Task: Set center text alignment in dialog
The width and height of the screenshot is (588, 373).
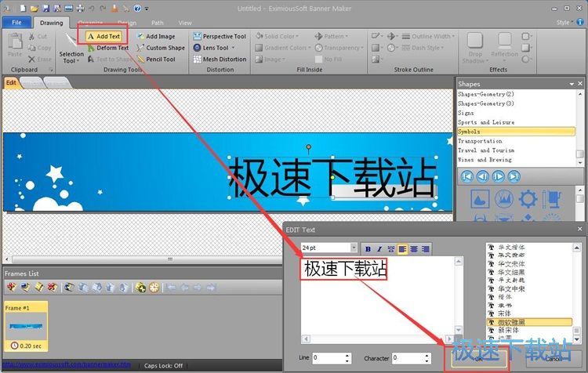Action: point(414,249)
